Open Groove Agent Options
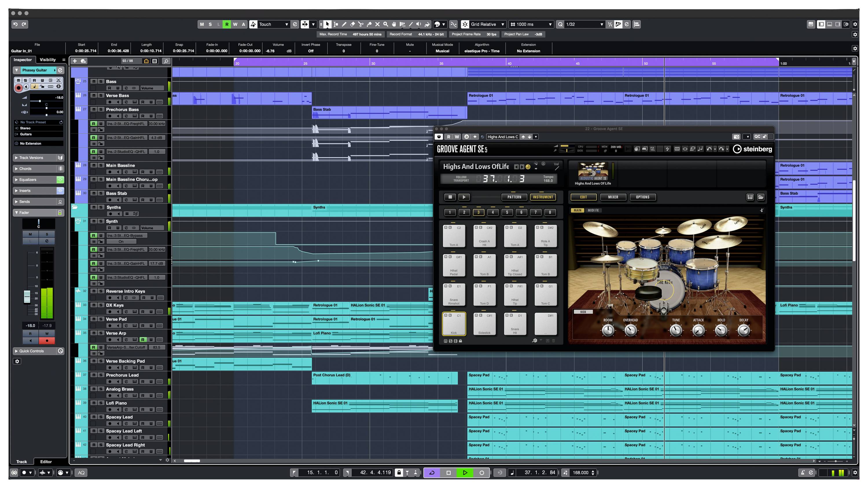 (x=642, y=197)
